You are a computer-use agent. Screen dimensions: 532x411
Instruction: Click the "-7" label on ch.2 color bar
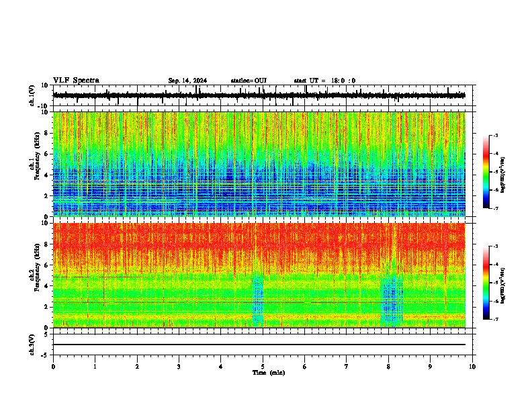tap(495, 319)
